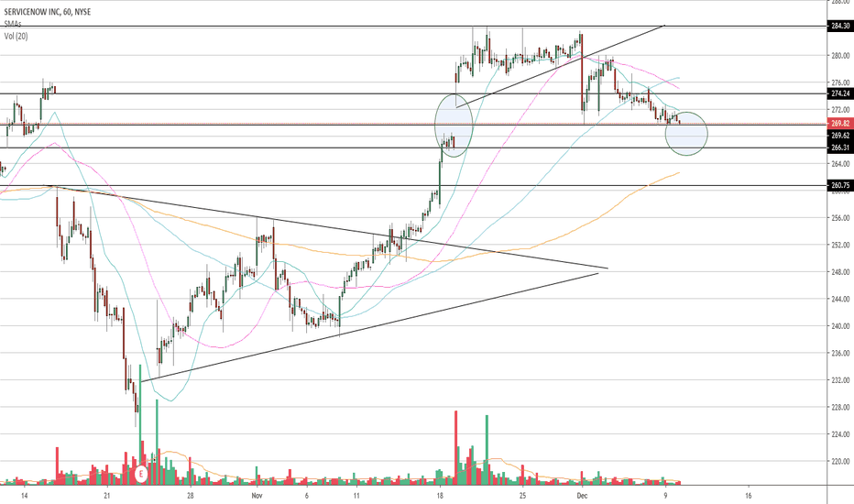Click the 232.00 axis value
Image resolution: width=854 pixels, height=504 pixels.
click(840, 380)
